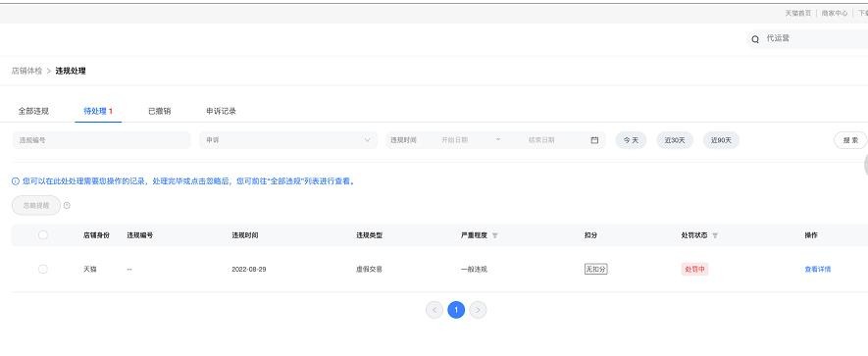Click the 违规处理 breadcrumb text

click(x=71, y=71)
